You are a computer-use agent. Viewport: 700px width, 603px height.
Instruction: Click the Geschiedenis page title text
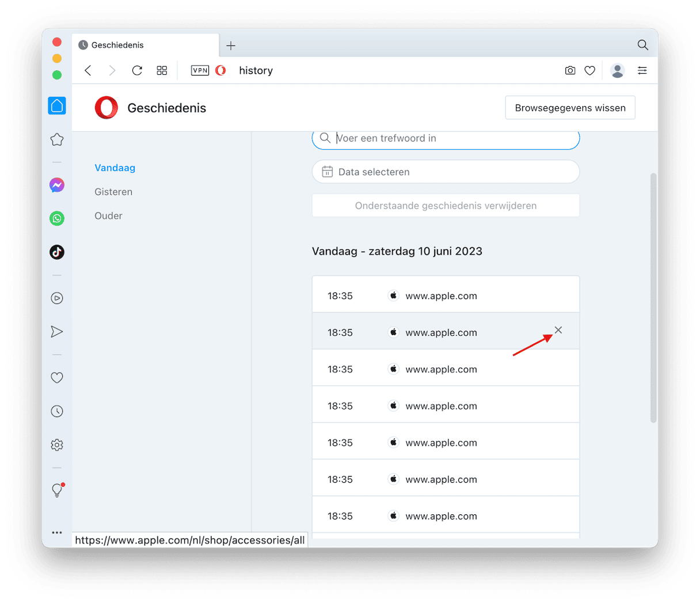pyautogui.click(x=167, y=108)
